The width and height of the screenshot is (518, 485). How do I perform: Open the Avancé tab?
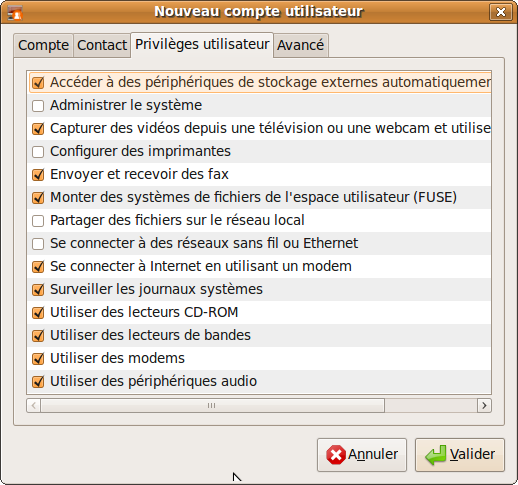coord(300,45)
